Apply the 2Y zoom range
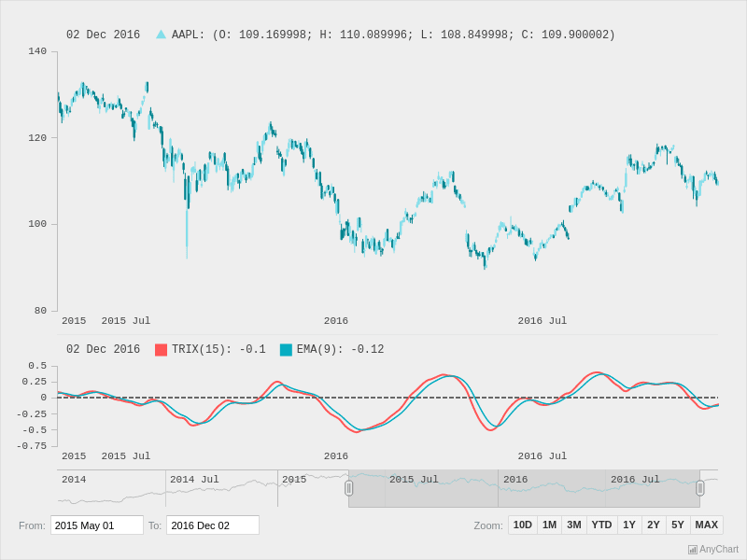The width and height of the screenshot is (747, 560). point(654,525)
